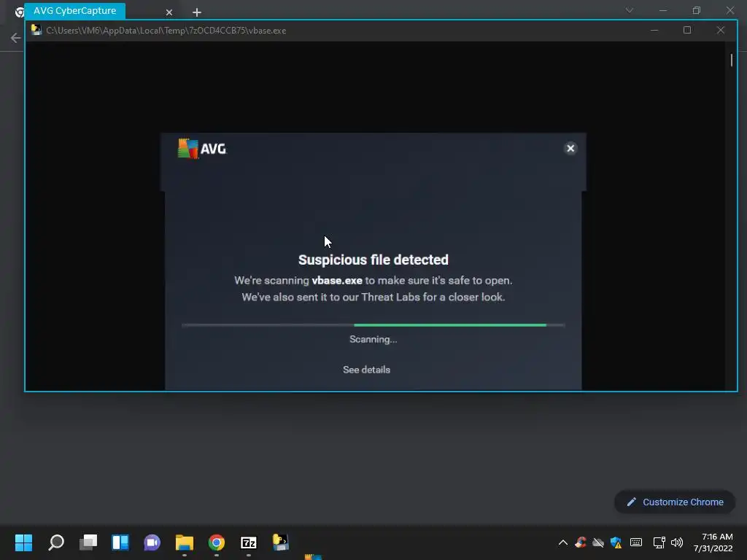Click vbase.exe filename in message
The width and height of the screenshot is (747, 560).
coord(337,281)
